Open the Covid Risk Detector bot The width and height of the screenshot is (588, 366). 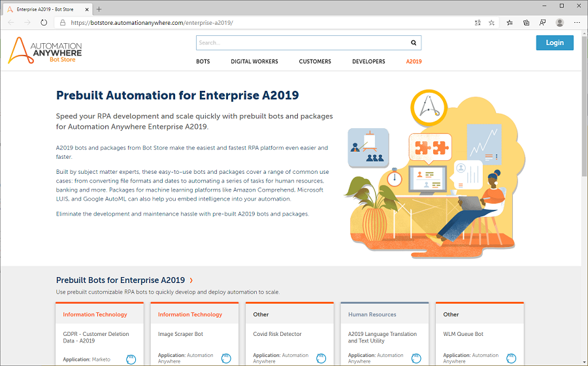click(x=277, y=334)
